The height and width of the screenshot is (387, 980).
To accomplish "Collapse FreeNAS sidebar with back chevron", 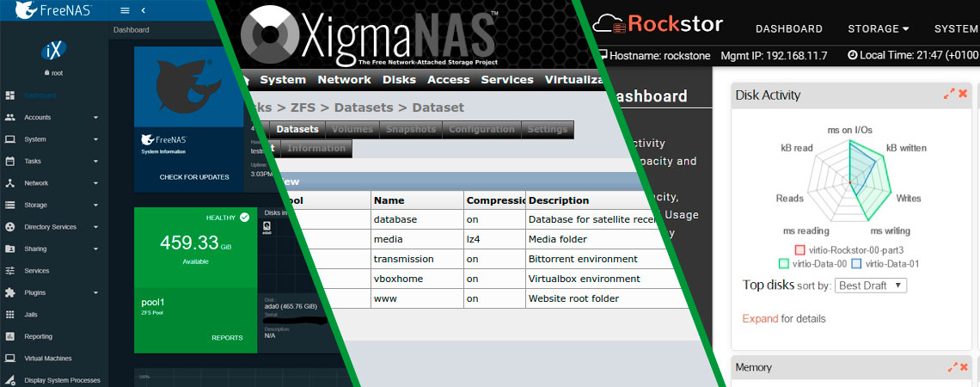I will [143, 10].
